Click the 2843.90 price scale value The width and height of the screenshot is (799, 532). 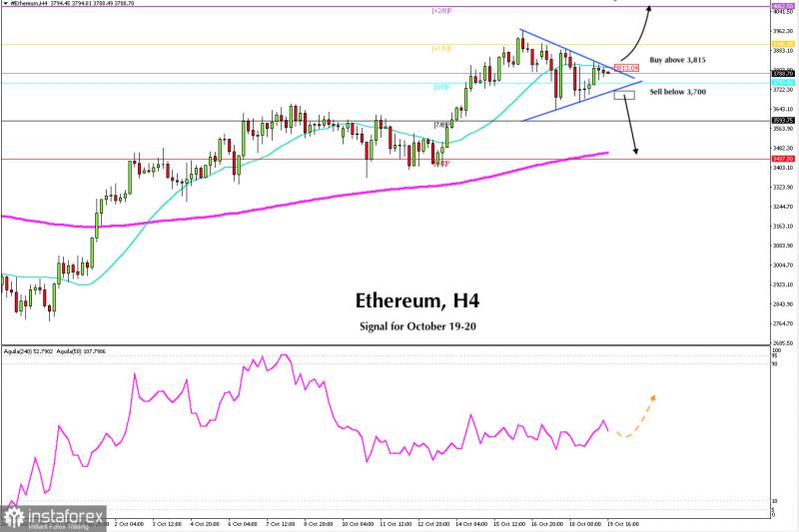click(x=783, y=304)
